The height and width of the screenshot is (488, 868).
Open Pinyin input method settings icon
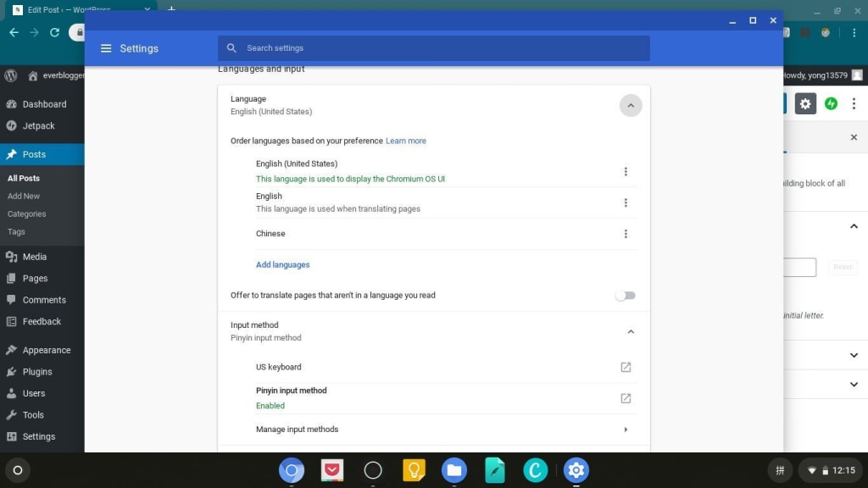[x=626, y=398]
